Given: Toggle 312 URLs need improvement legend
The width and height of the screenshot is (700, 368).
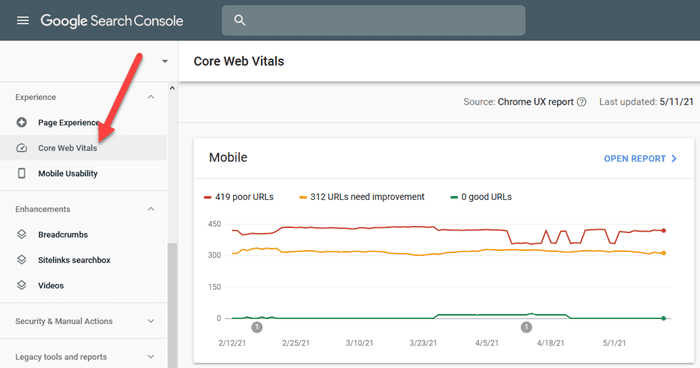Looking at the screenshot, I should 362,197.
